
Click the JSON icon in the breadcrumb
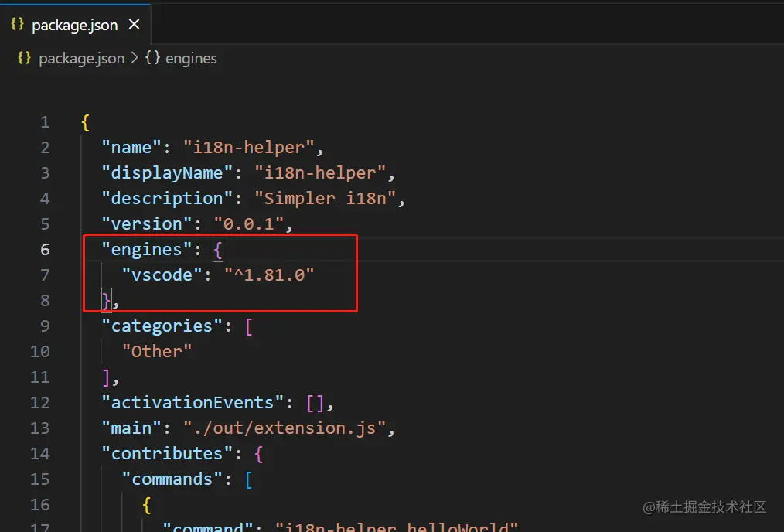pos(24,58)
